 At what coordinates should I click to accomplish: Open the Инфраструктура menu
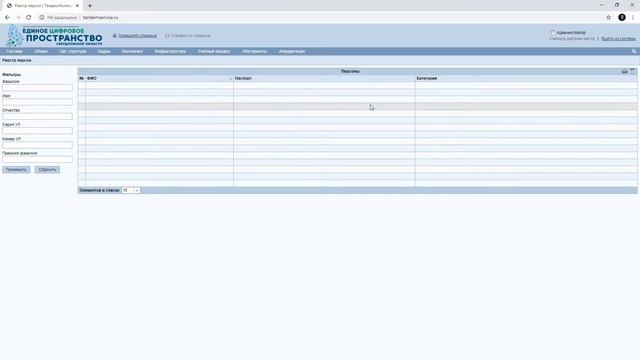pyautogui.click(x=170, y=51)
